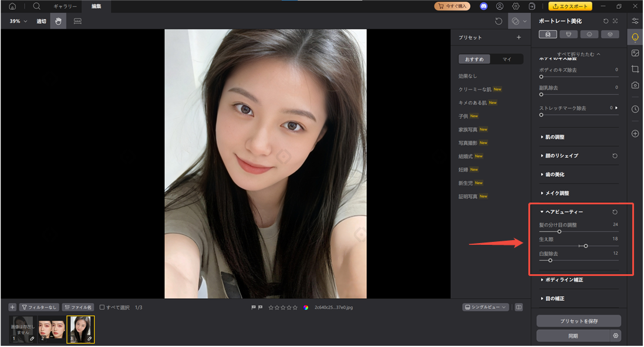Click プリセットを保存 button
The image size is (644, 347).
click(578, 321)
